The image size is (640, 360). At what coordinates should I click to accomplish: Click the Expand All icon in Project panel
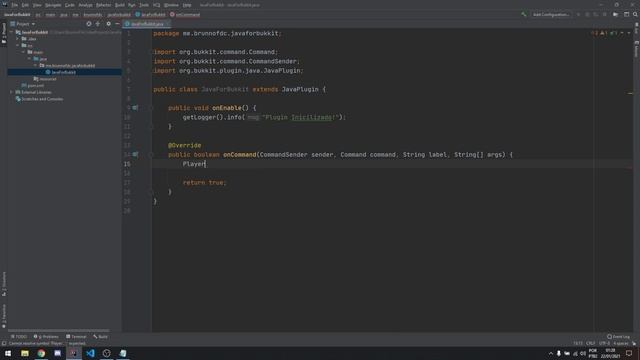point(98,24)
